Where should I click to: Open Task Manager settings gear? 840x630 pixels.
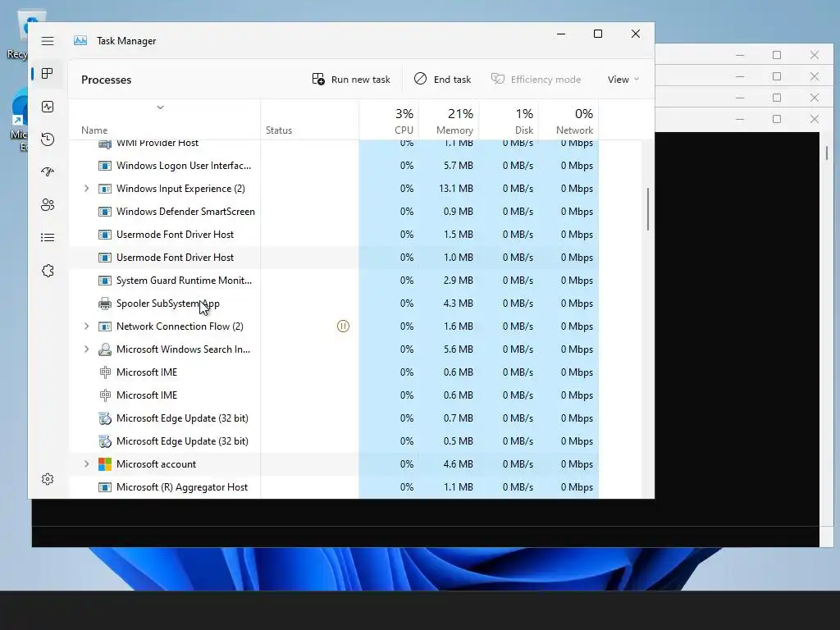click(x=48, y=479)
